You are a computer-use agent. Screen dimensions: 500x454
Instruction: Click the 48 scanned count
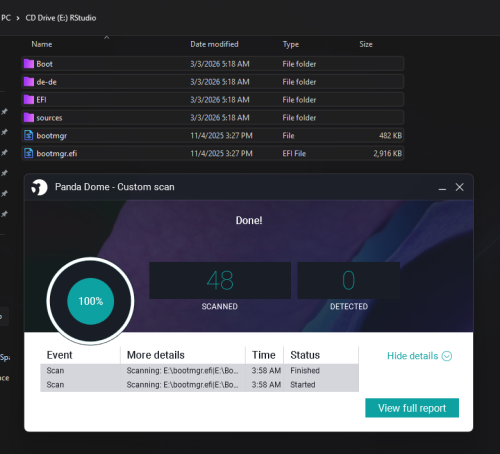[x=220, y=280]
